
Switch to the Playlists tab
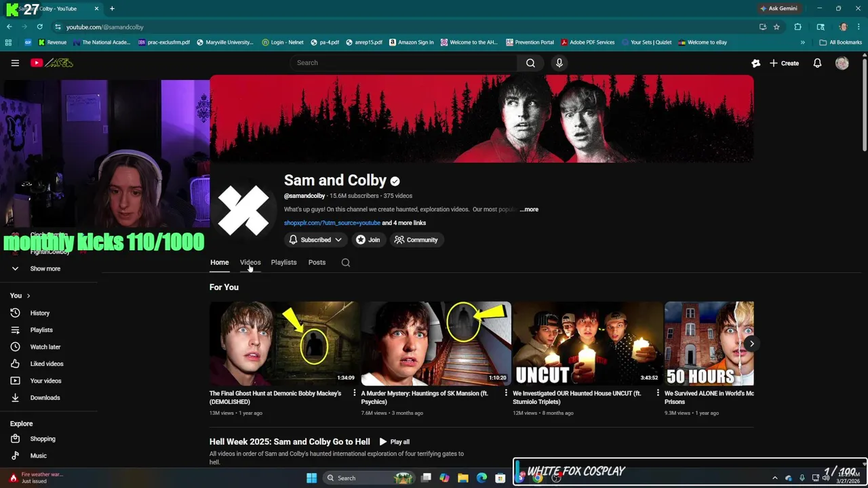click(283, 262)
